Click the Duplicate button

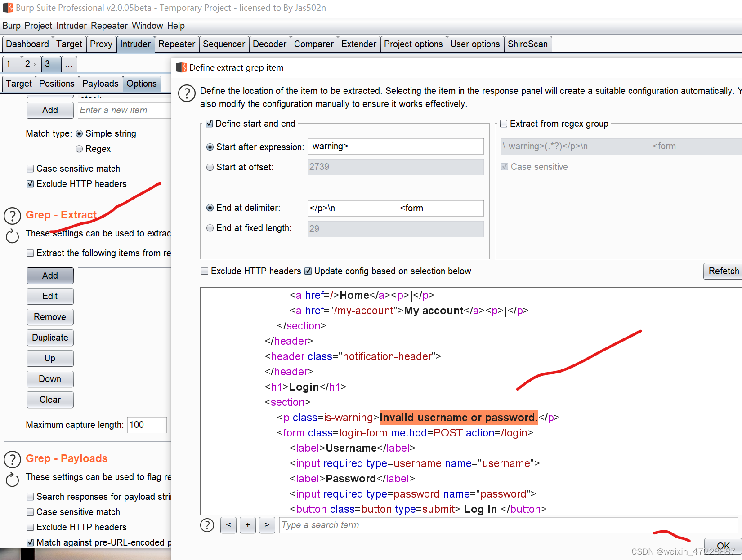50,338
